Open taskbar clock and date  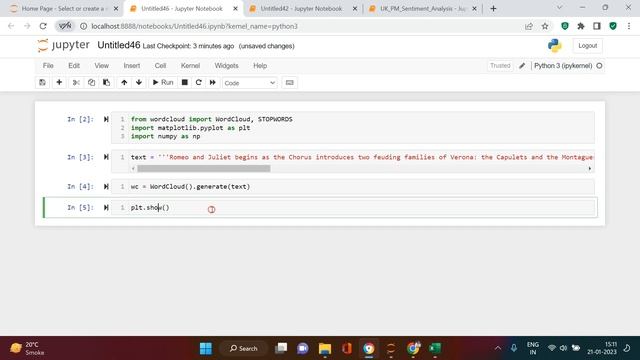tap(602, 348)
